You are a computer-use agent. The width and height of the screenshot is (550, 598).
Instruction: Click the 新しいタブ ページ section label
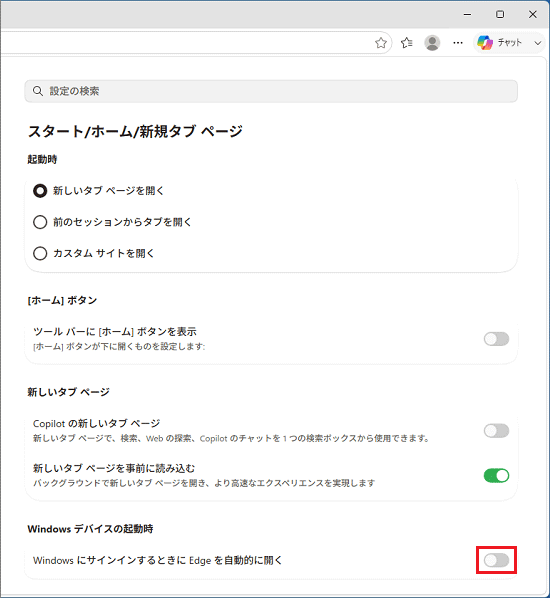(x=69, y=392)
